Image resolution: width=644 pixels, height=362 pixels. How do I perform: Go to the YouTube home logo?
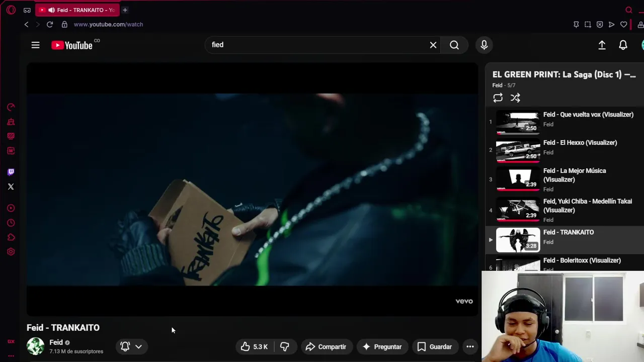click(x=72, y=45)
